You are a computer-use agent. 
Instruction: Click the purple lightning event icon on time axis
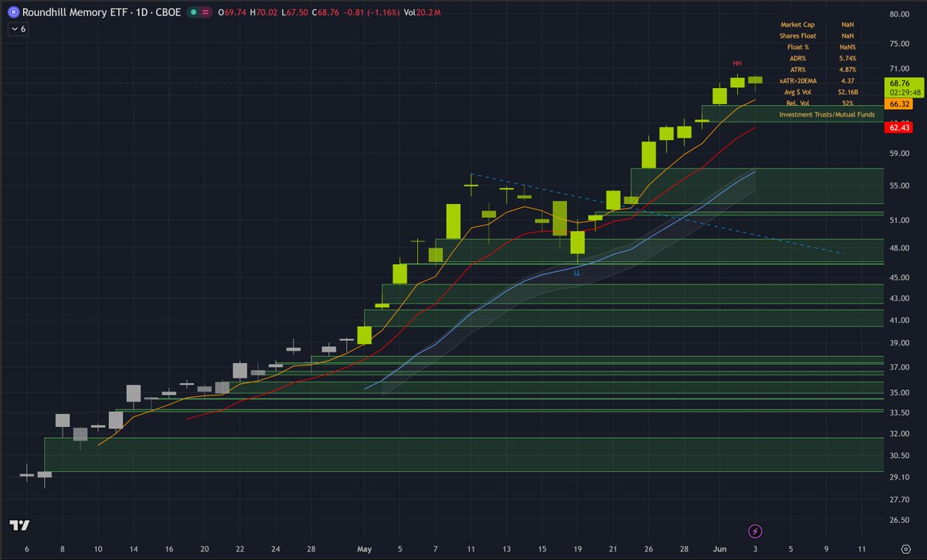pyautogui.click(x=756, y=531)
